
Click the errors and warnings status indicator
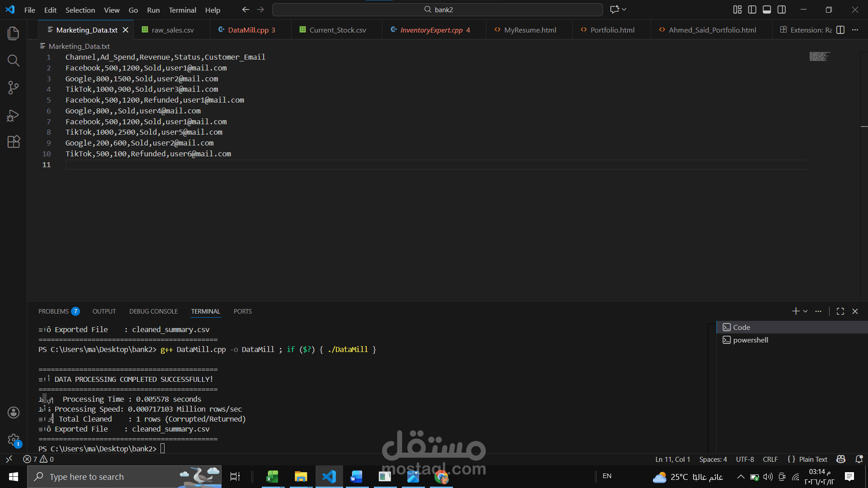click(39, 459)
